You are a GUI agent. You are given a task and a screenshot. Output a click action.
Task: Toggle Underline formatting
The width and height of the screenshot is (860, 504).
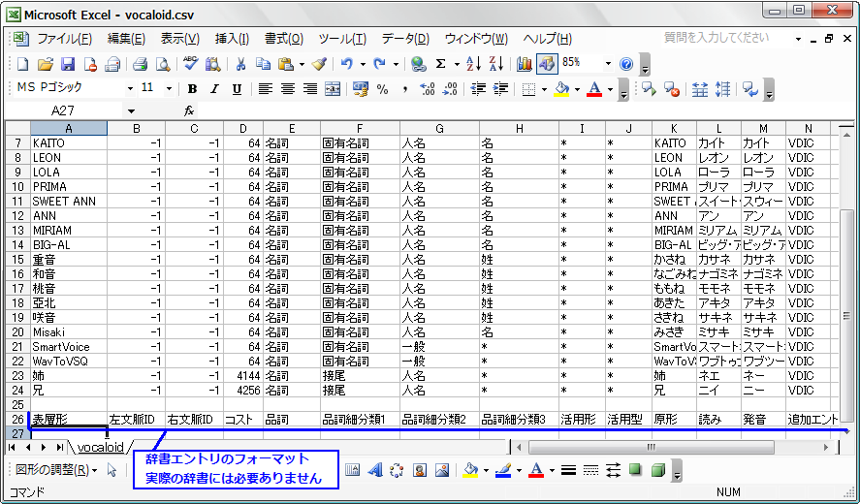click(237, 89)
